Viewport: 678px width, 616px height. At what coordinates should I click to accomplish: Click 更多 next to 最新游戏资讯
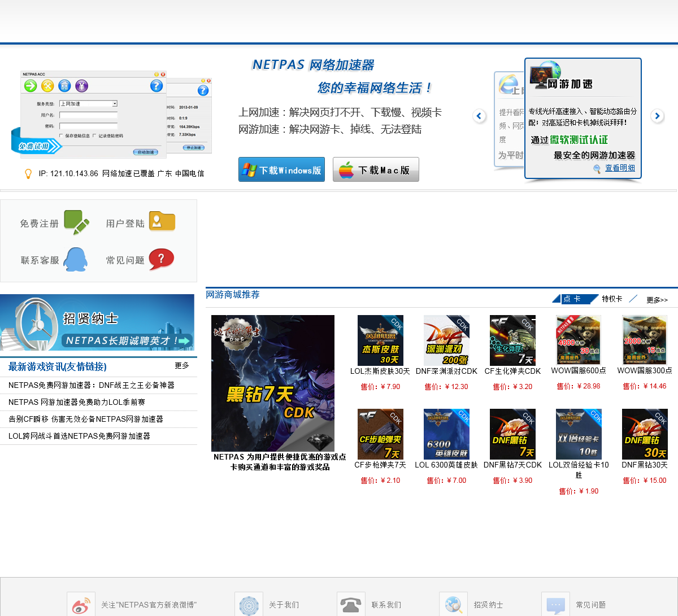click(182, 366)
